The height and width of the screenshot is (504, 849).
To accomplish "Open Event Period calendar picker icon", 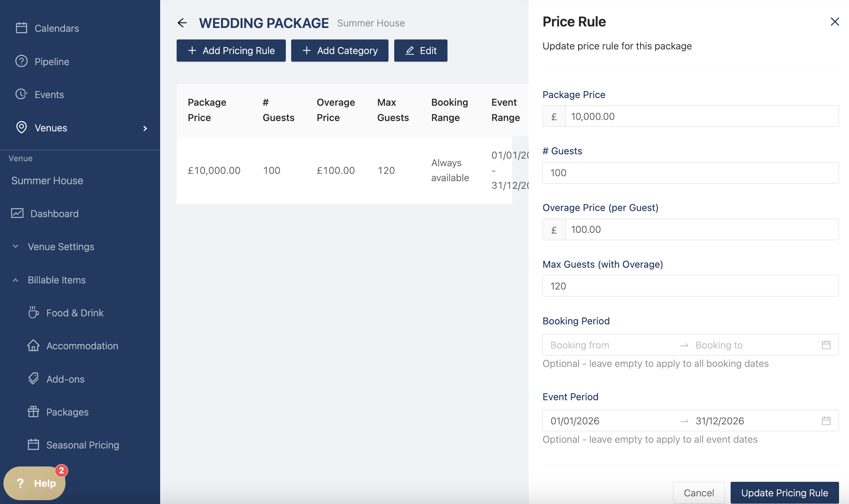I will click(826, 421).
